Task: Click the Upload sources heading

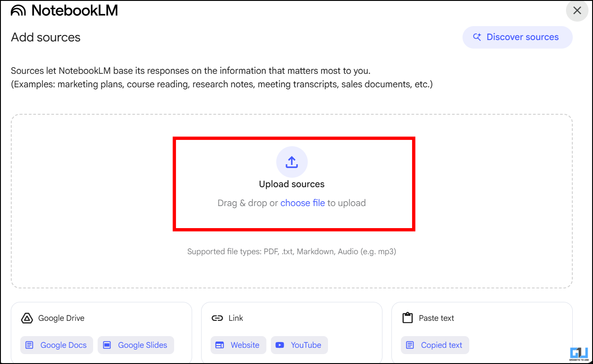Action: [292, 184]
